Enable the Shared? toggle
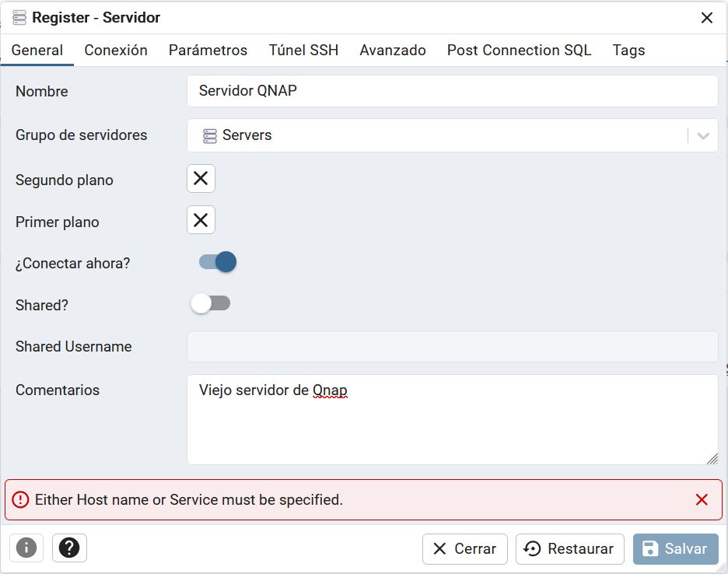The height and width of the screenshot is (574, 728). pos(211,303)
